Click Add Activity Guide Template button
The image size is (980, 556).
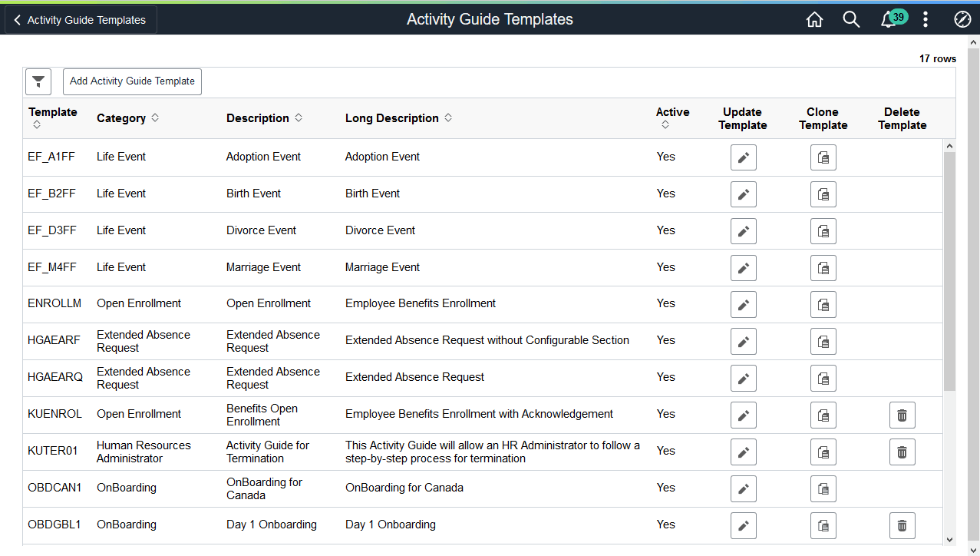tap(132, 81)
